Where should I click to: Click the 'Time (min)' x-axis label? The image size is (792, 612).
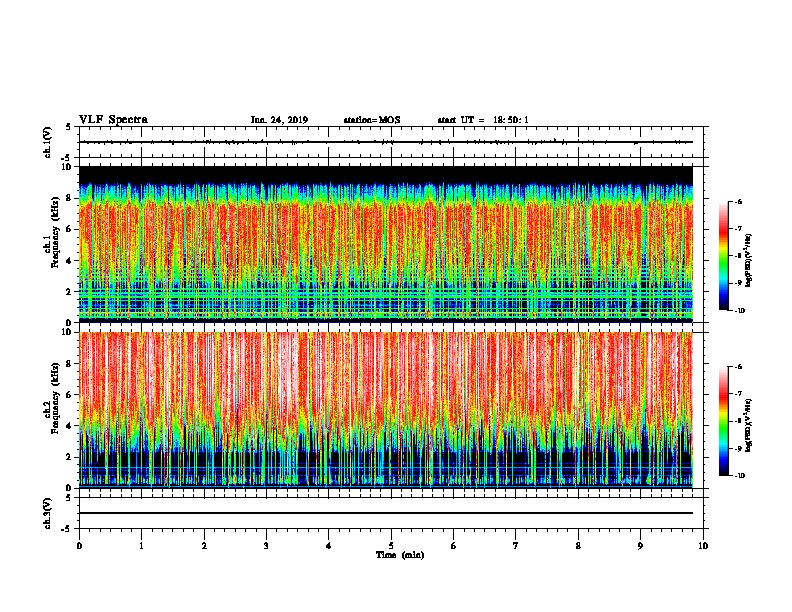[x=400, y=555]
